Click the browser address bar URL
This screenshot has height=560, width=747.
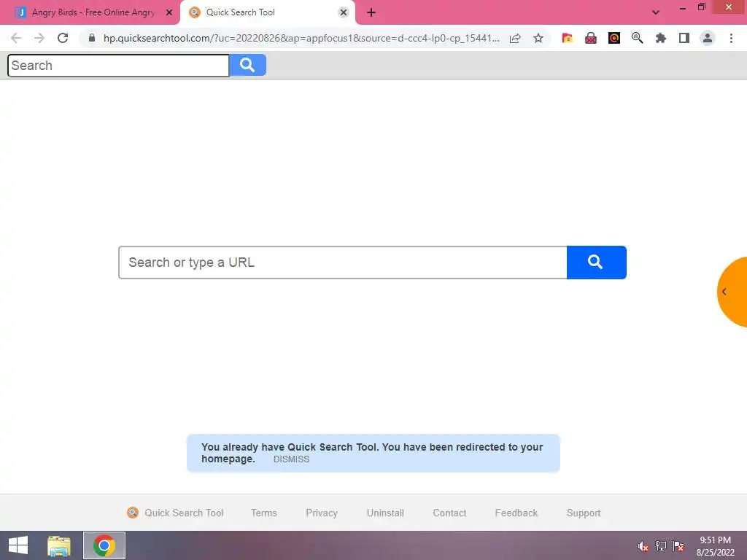coord(301,38)
